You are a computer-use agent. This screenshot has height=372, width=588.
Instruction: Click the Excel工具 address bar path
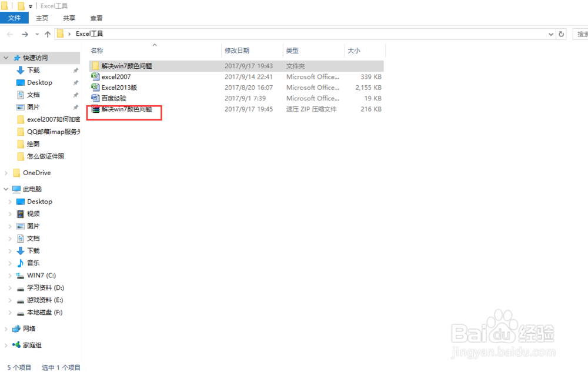tap(89, 33)
